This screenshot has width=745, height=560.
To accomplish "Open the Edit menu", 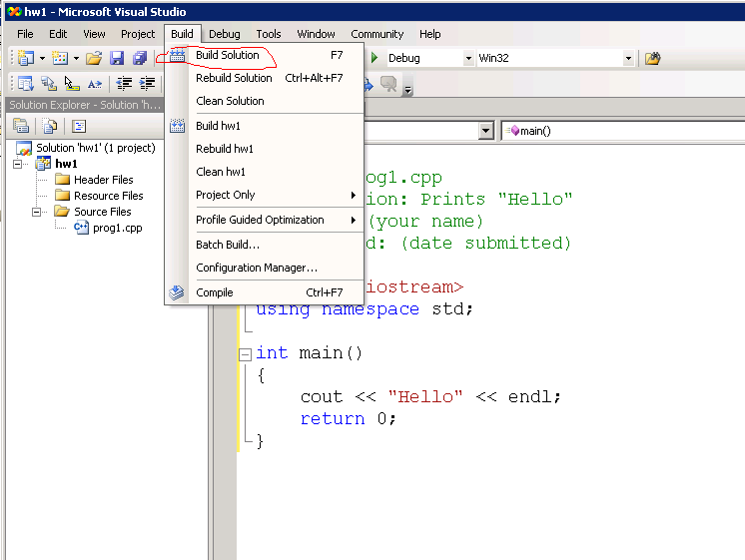I will coord(58,34).
